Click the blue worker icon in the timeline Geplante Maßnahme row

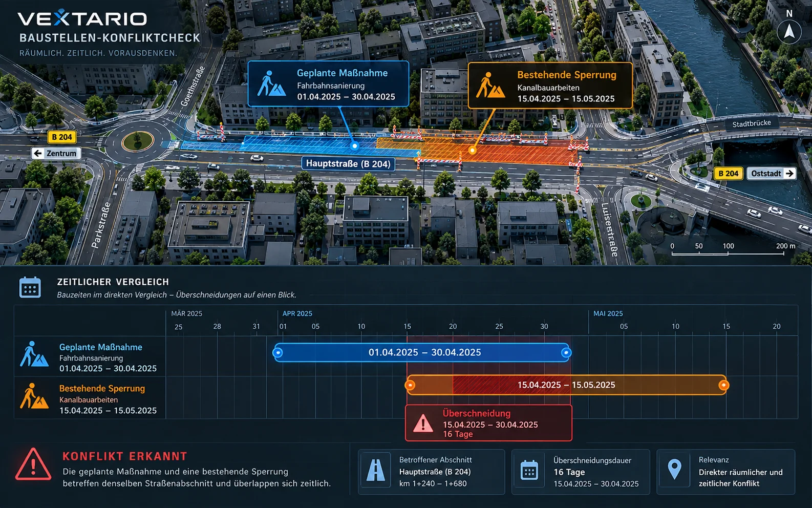[x=34, y=354]
